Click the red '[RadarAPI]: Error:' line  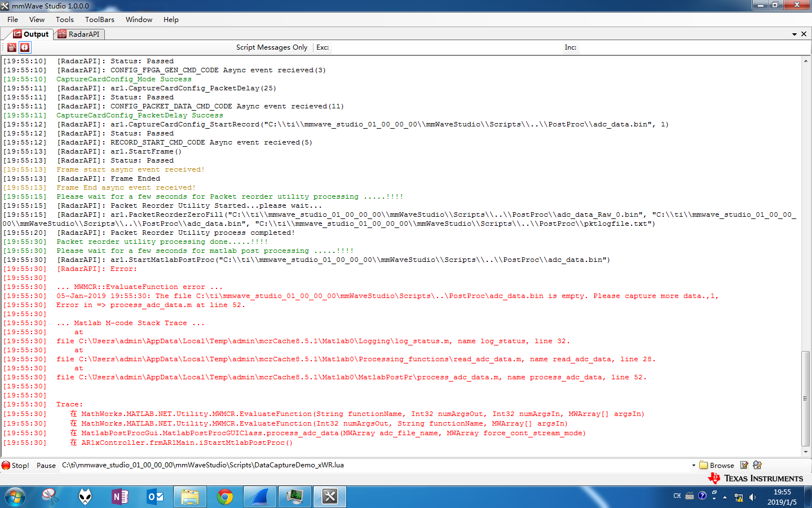tap(97, 269)
